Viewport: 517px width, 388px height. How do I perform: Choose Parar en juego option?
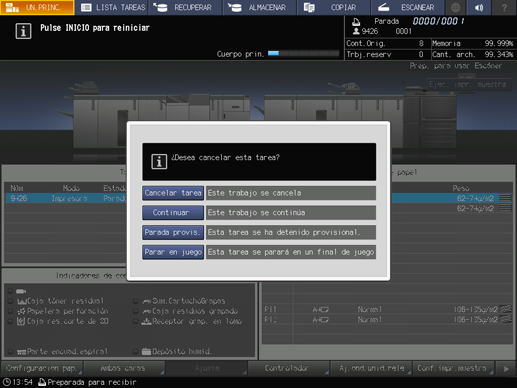click(x=173, y=252)
